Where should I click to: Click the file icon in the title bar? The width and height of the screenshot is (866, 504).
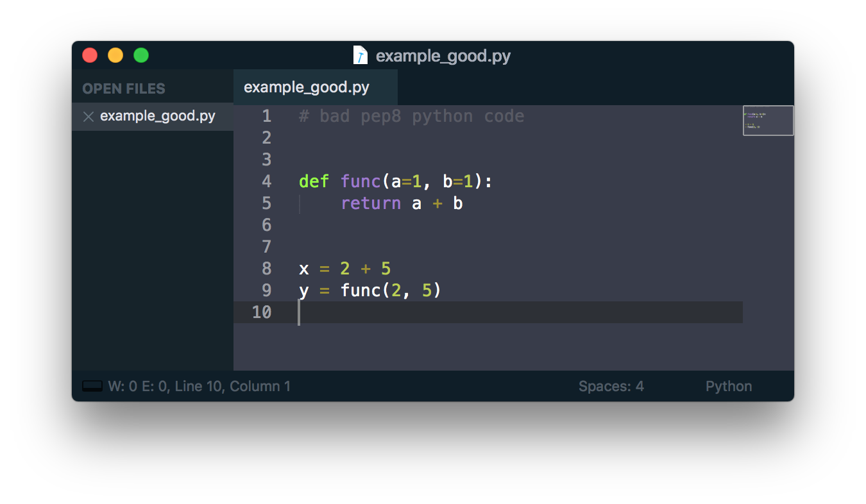click(361, 55)
